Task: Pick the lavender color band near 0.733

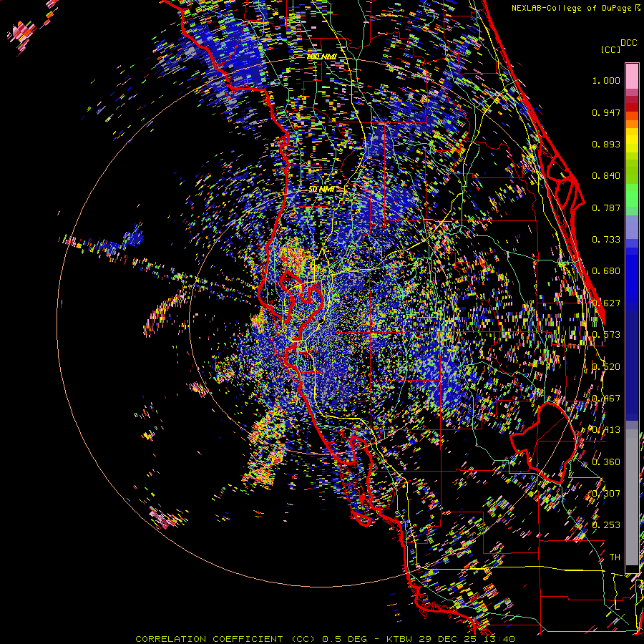Action: (632, 228)
